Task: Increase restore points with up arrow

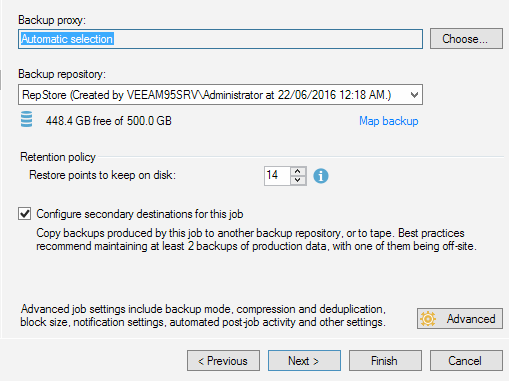Action: point(298,172)
